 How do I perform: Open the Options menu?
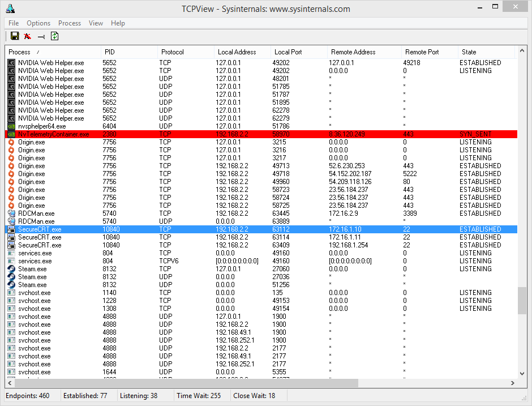[x=38, y=23]
